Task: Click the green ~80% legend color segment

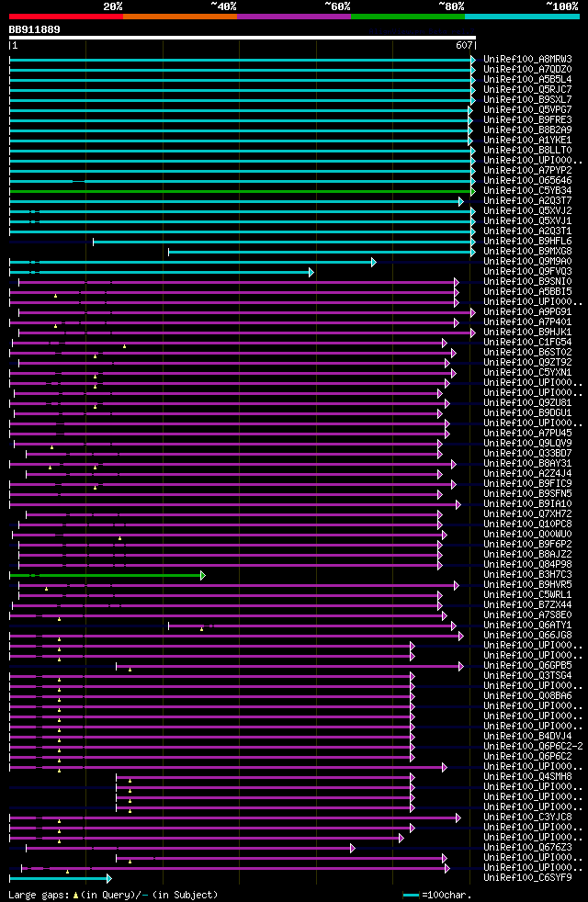Action: point(408,17)
